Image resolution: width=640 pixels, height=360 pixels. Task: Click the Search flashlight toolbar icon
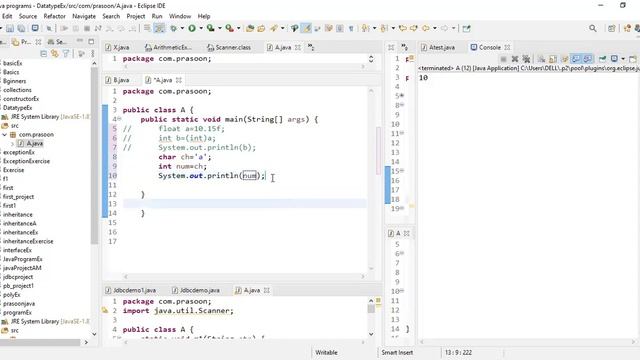tap(273, 28)
